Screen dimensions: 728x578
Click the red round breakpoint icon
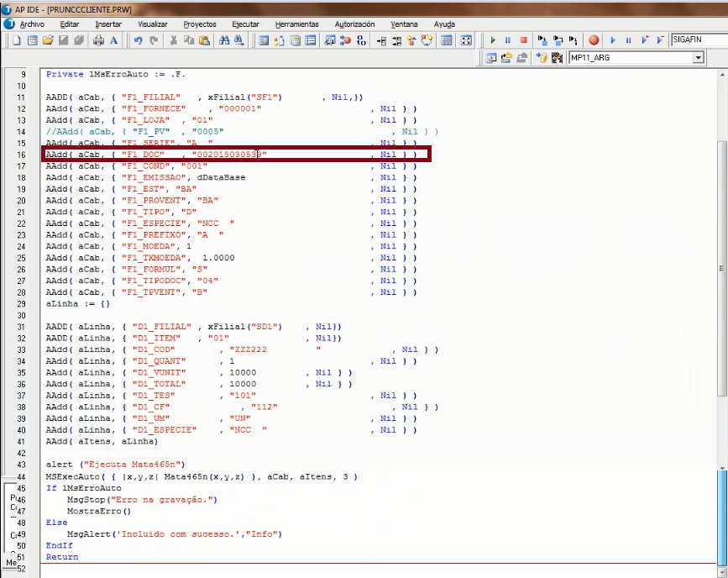point(594,40)
